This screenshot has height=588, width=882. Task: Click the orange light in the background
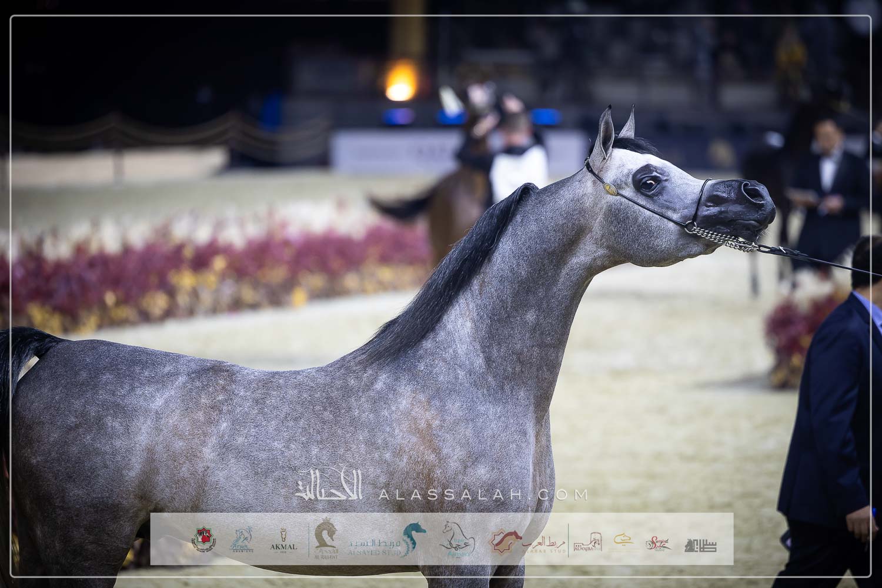[x=401, y=84]
